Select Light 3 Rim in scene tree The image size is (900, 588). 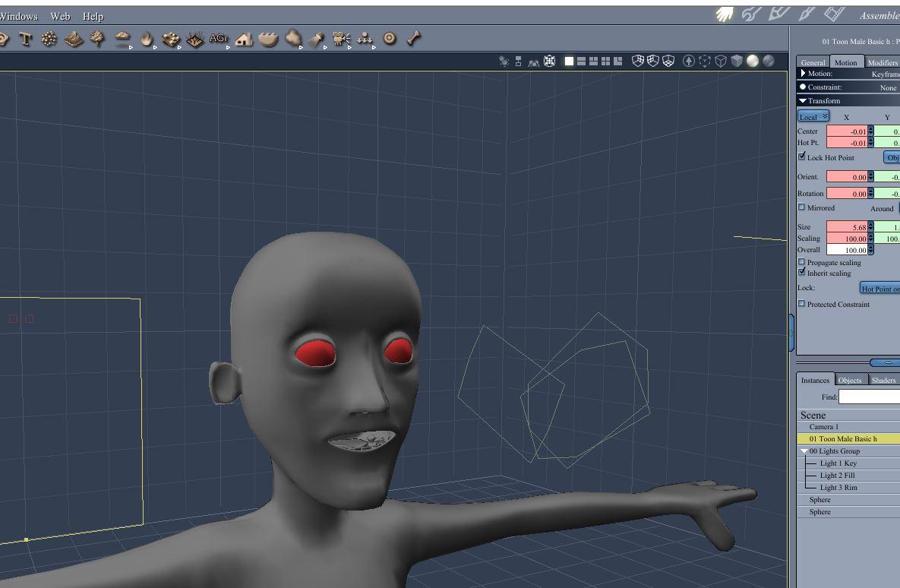pyautogui.click(x=848, y=488)
